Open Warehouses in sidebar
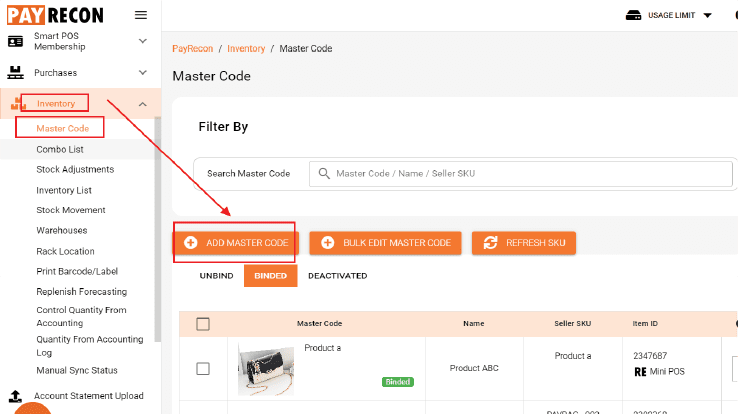The image size is (738, 414). (x=62, y=231)
